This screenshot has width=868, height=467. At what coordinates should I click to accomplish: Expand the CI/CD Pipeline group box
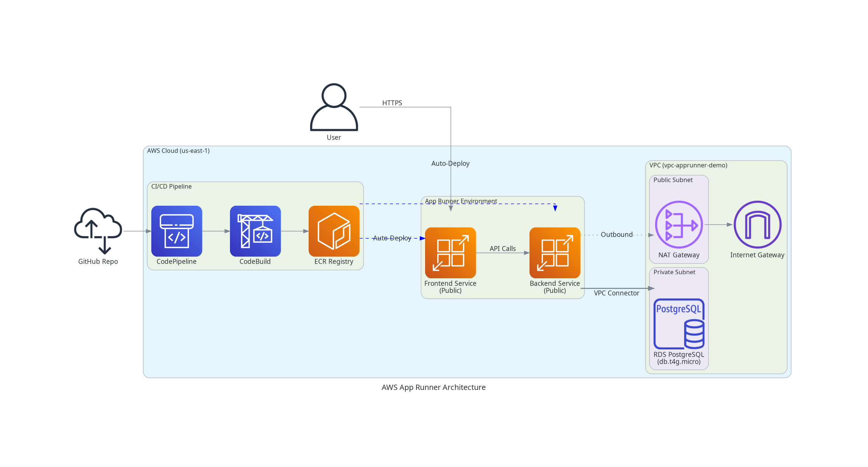pos(171,186)
